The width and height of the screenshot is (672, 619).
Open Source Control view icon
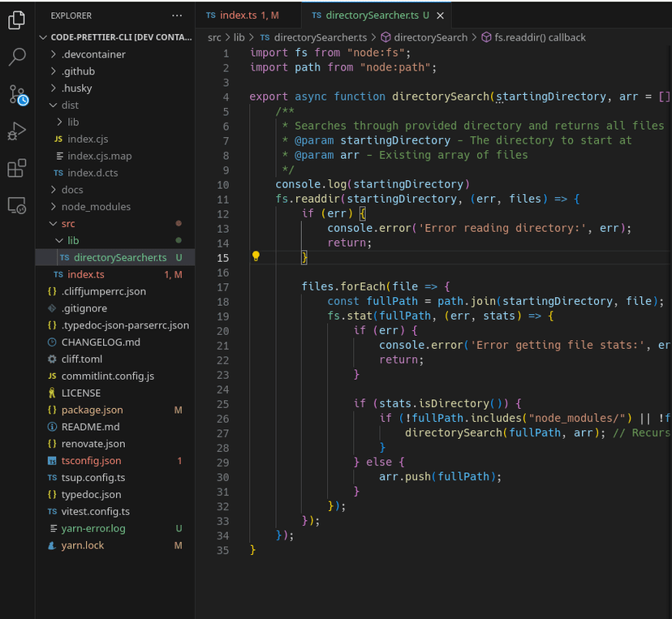click(17, 95)
